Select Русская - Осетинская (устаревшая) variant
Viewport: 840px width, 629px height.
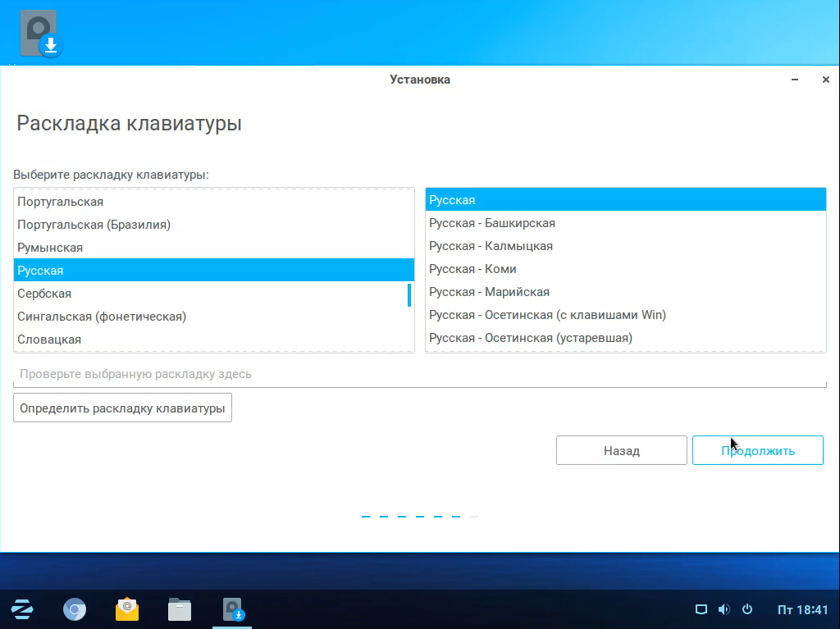pyautogui.click(x=531, y=338)
